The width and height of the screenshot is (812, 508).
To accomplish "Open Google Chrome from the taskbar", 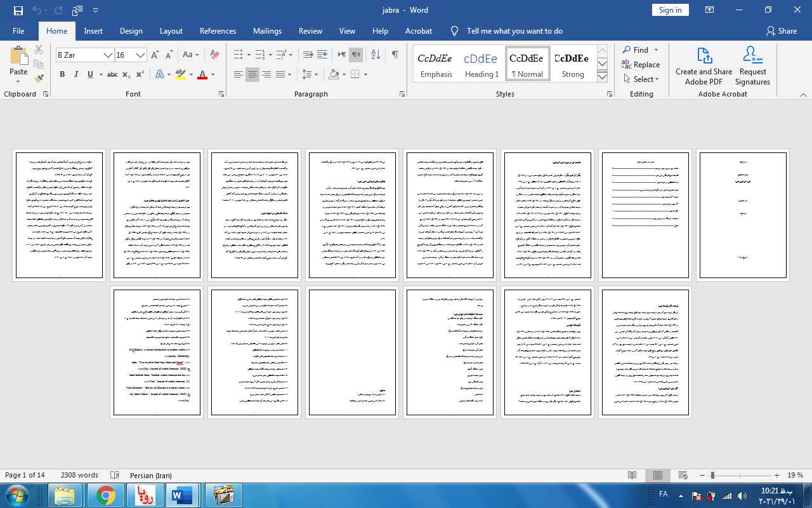I will pos(106,495).
